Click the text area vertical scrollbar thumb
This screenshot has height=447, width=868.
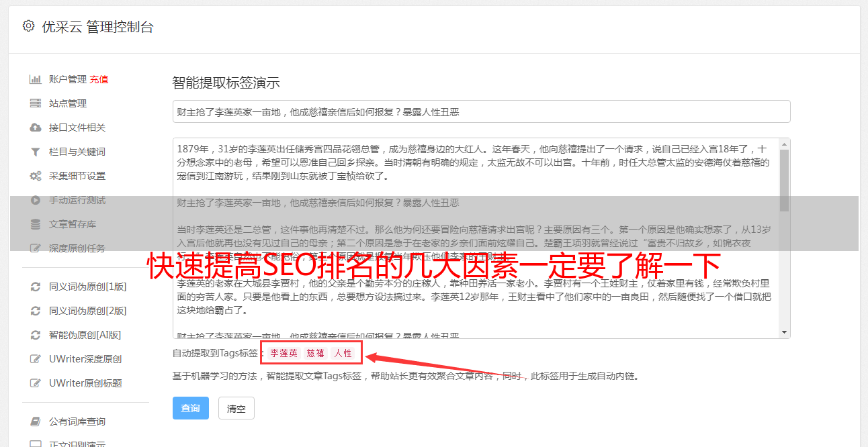pyautogui.click(x=784, y=180)
